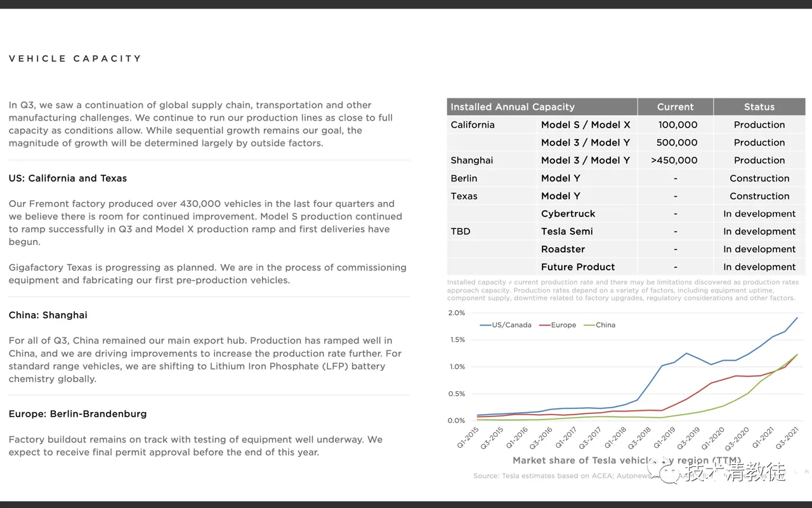Click the ">450,000" capacity value

(674, 160)
